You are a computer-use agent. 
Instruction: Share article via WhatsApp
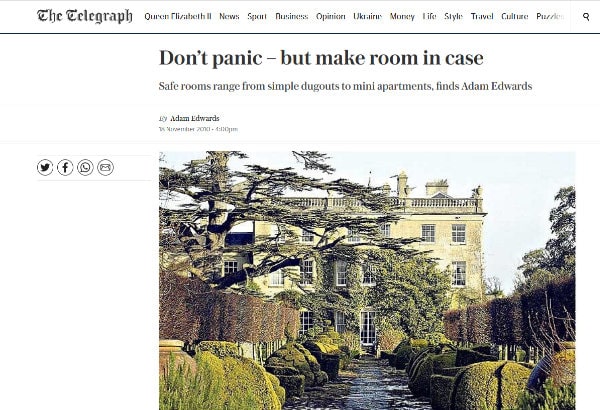pos(85,168)
